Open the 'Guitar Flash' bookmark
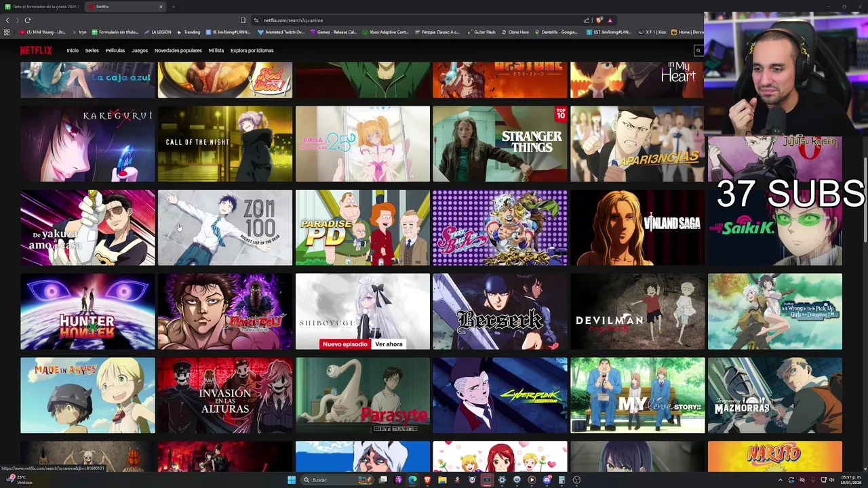 point(481,32)
